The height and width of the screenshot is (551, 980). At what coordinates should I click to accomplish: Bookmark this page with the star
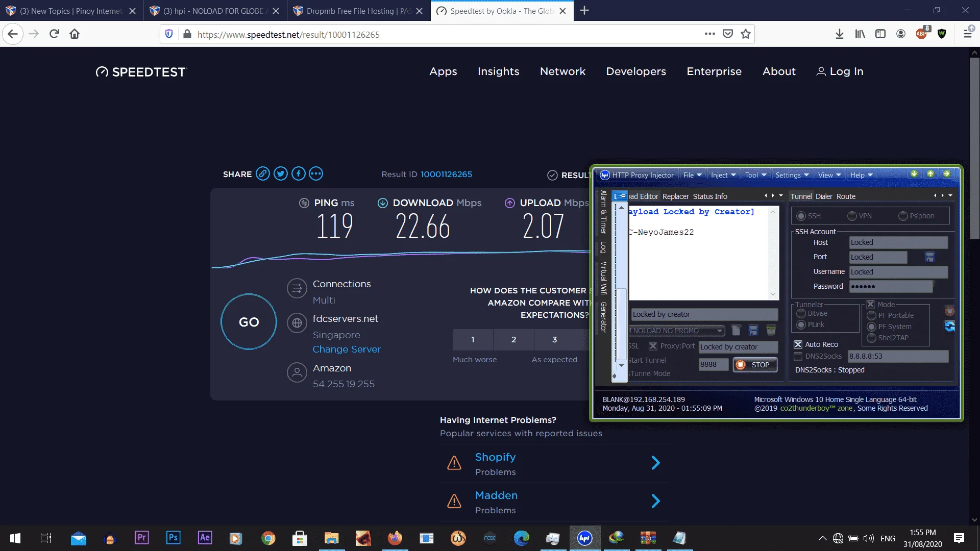tap(746, 34)
